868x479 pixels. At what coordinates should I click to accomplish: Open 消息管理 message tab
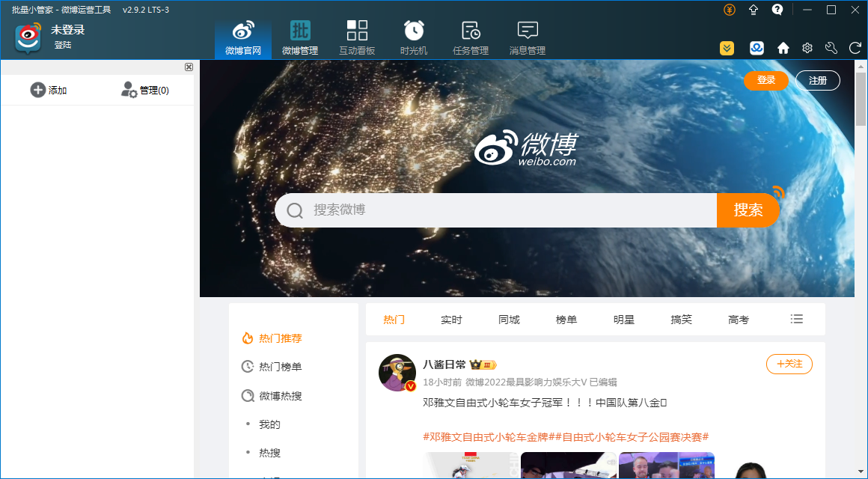[528, 38]
